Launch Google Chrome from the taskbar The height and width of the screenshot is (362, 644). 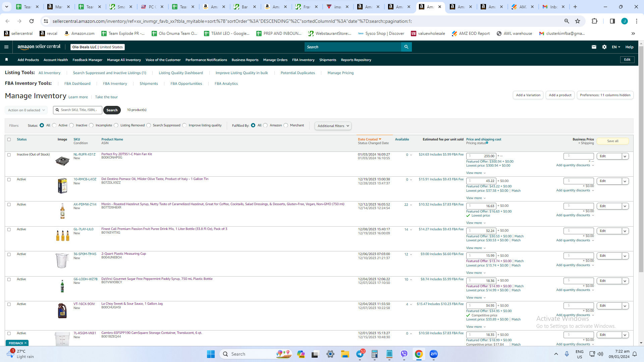tap(419, 354)
